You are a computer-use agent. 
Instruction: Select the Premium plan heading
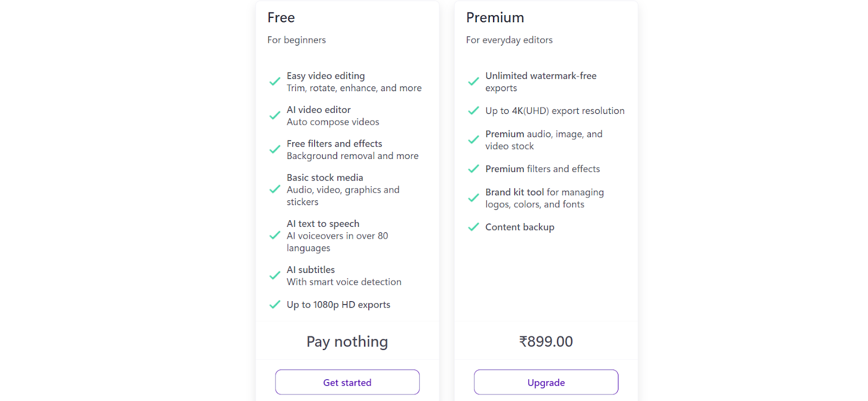point(495,17)
